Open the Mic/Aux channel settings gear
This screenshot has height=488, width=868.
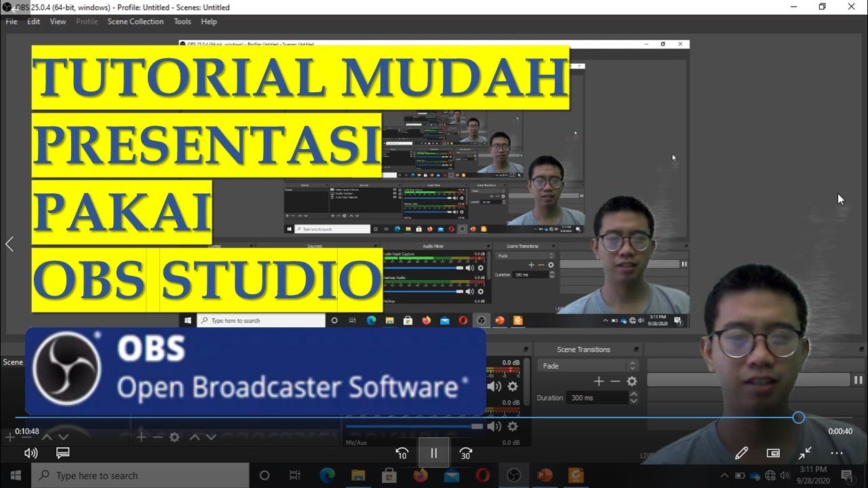point(513,426)
